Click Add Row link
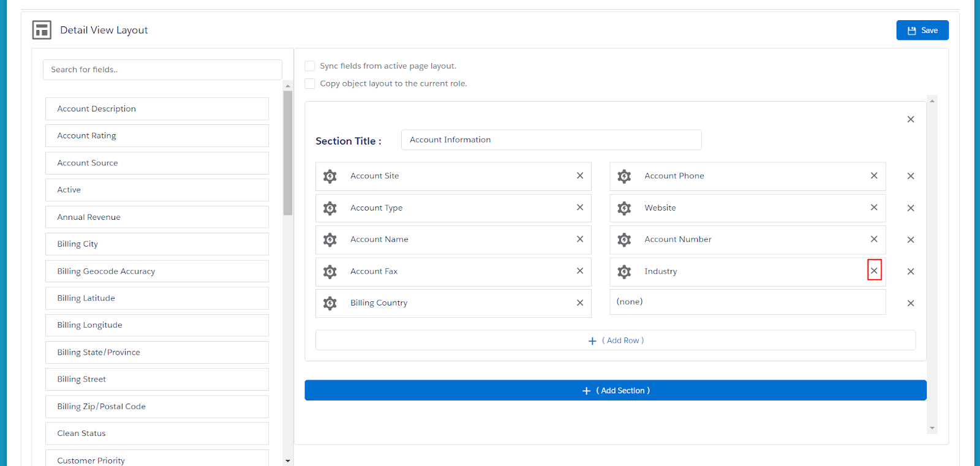Image resolution: width=980 pixels, height=466 pixels. (x=616, y=340)
